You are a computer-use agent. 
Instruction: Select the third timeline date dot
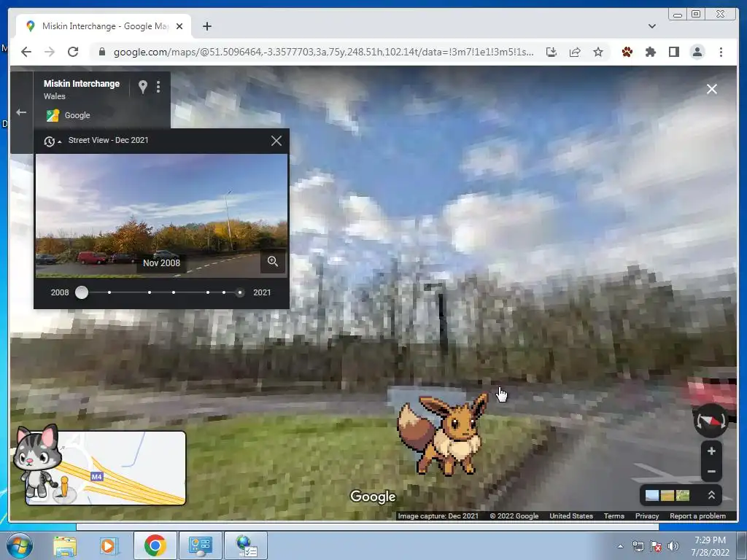coord(150,292)
